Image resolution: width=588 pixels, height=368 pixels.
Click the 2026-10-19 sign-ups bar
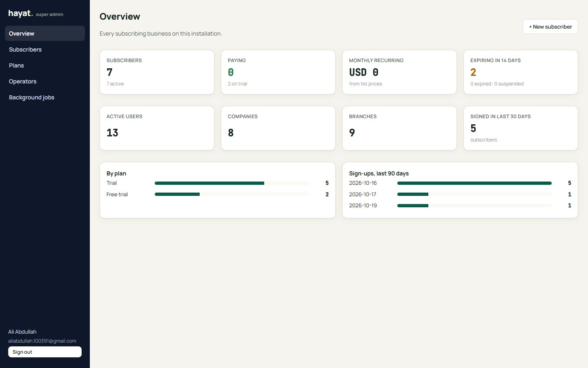point(474,206)
